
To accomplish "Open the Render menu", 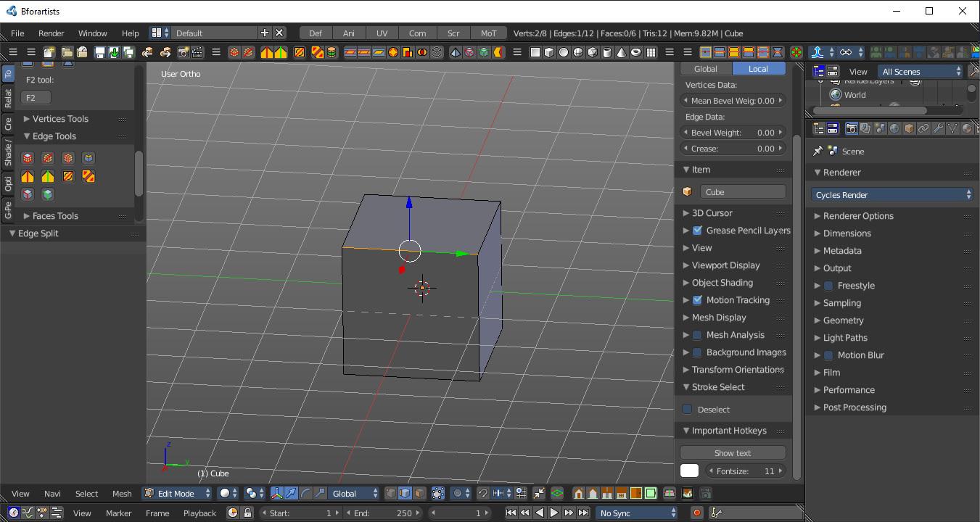I will point(51,33).
